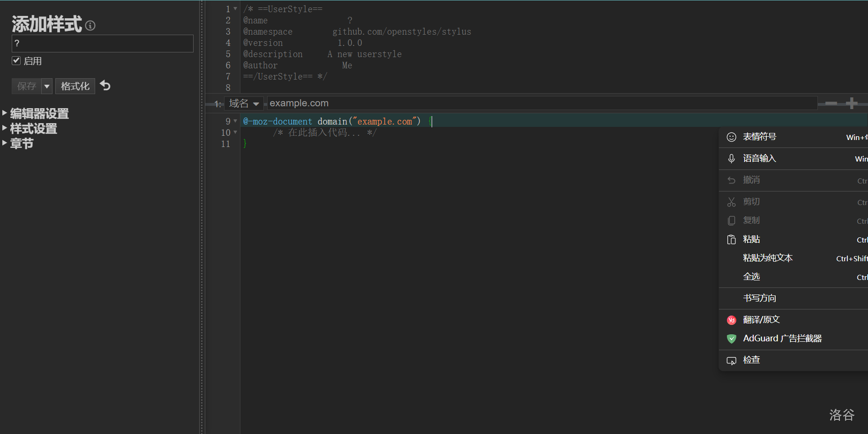Click the 检查 inspect icon

coord(731,360)
